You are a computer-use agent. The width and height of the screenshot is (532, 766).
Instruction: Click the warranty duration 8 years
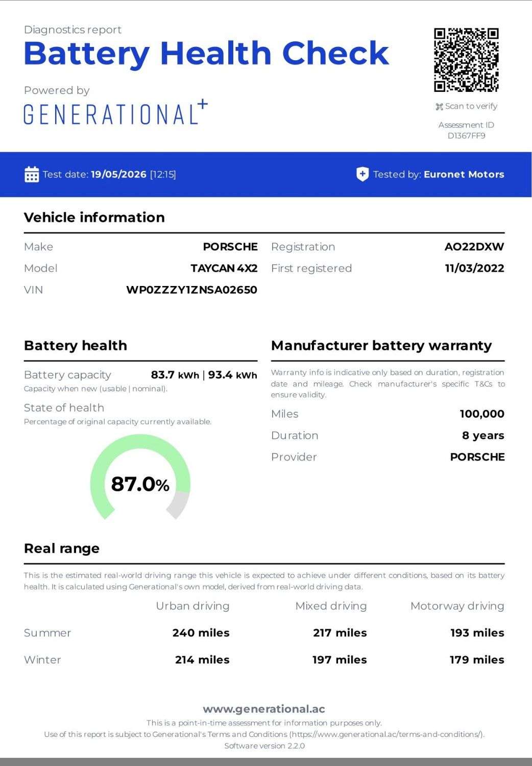pos(483,436)
